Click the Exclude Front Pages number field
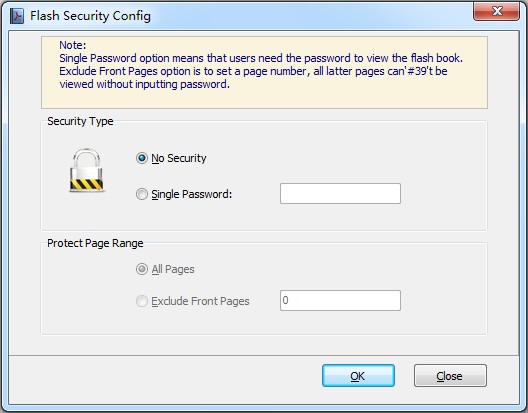 coord(340,300)
